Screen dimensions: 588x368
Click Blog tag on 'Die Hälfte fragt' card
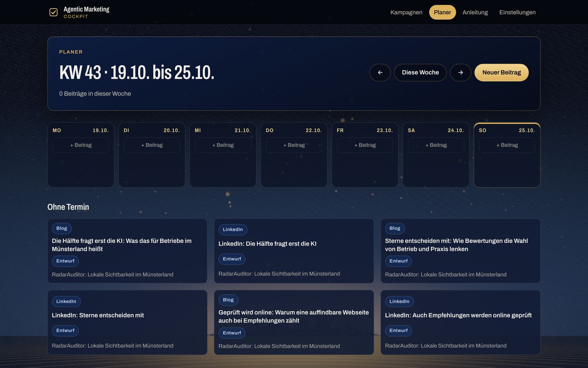click(x=62, y=228)
